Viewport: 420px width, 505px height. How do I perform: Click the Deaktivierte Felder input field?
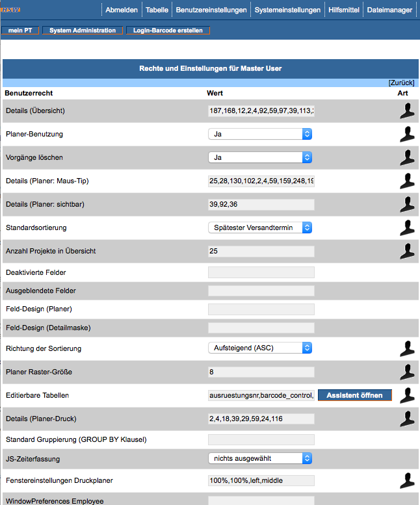click(261, 272)
